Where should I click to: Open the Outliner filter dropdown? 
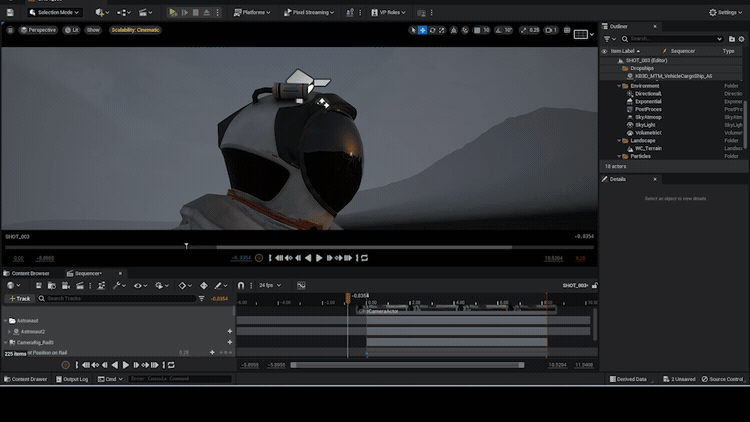click(x=609, y=39)
